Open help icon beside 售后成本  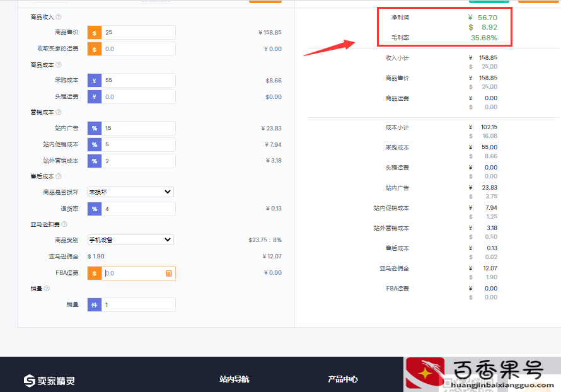pos(59,176)
